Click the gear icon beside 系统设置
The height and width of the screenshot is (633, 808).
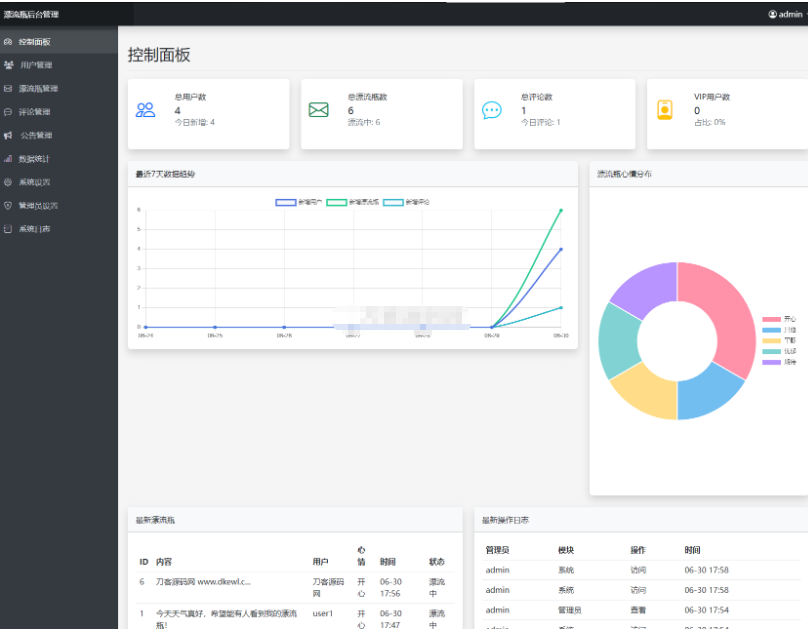pyautogui.click(x=9, y=182)
